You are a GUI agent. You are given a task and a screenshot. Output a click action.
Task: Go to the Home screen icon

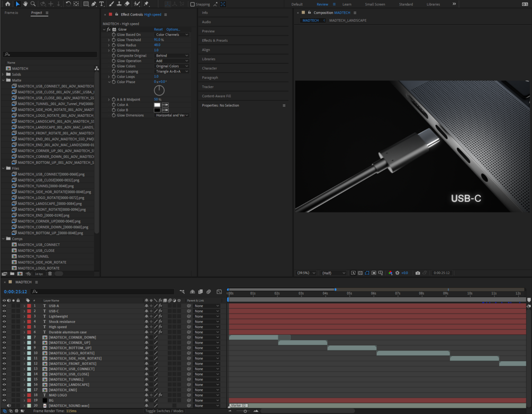[7, 4]
